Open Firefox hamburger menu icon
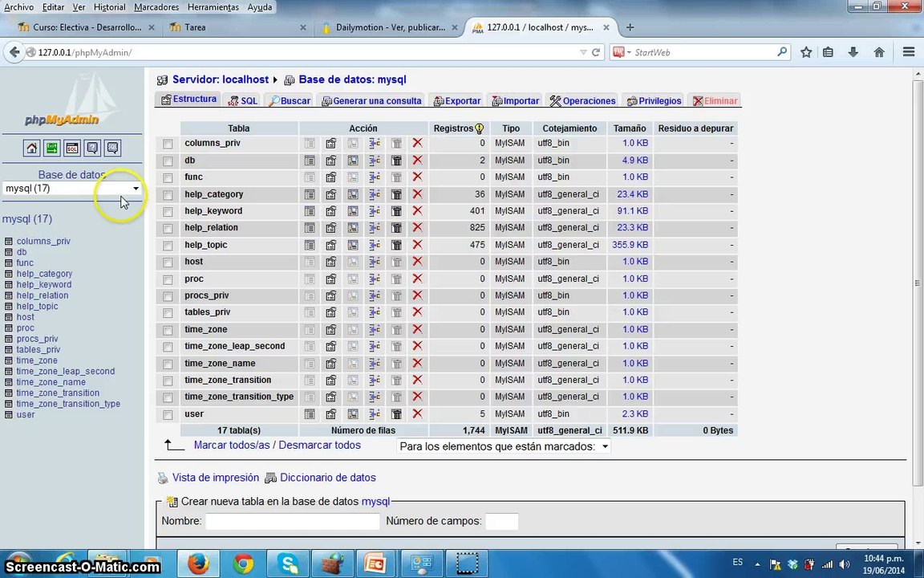This screenshot has height=578, width=924. click(909, 52)
